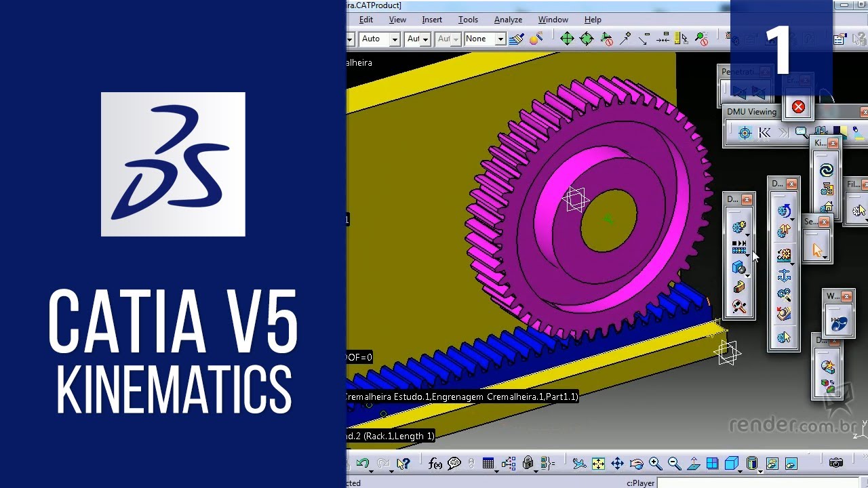The image size is (868, 488).
Task: Select the blue four-arrow Pan icon
Action: (x=617, y=464)
